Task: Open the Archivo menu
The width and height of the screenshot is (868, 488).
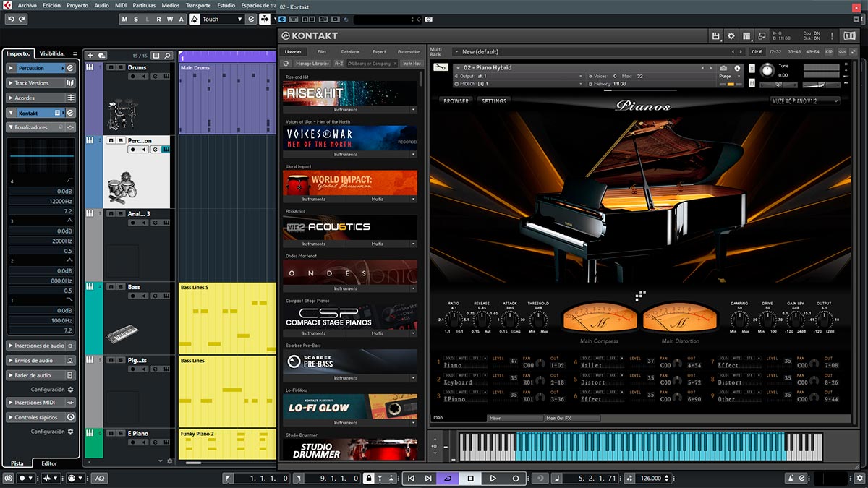Action: coord(27,5)
